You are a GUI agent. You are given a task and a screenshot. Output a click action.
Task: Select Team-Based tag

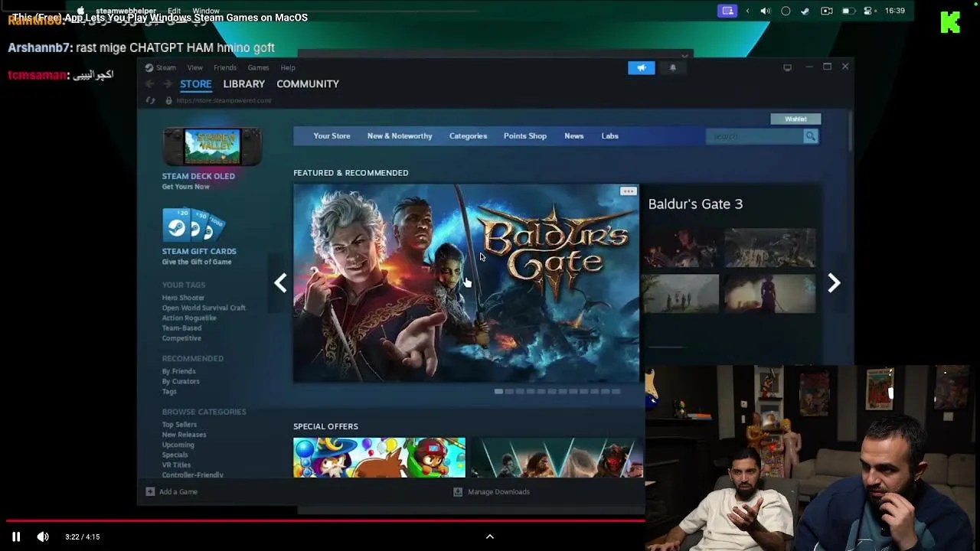[x=181, y=328]
